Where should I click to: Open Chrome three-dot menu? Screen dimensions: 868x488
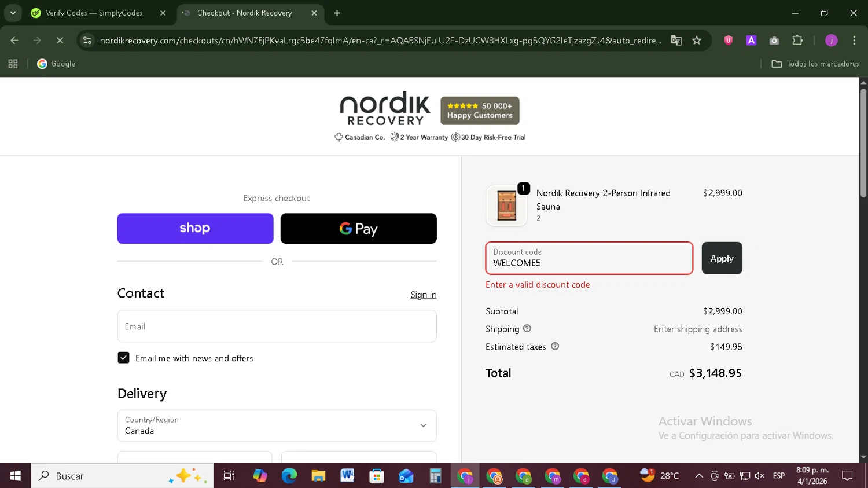click(854, 40)
